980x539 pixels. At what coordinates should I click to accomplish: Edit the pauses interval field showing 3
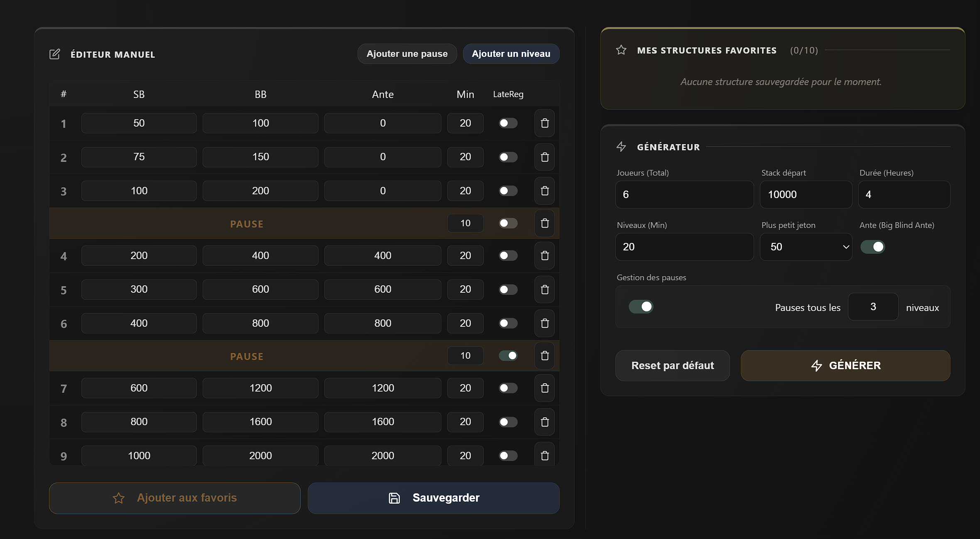click(x=873, y=306)
